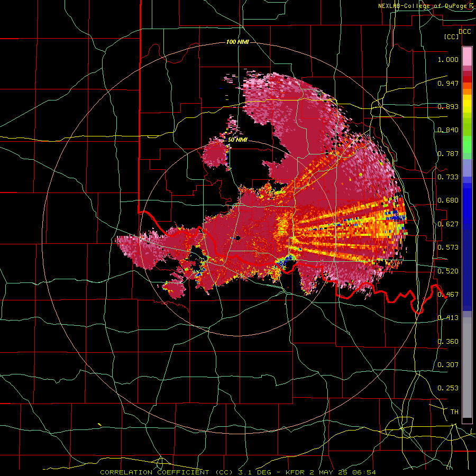Click the 0.573 legend value

(x=448, y=248)
